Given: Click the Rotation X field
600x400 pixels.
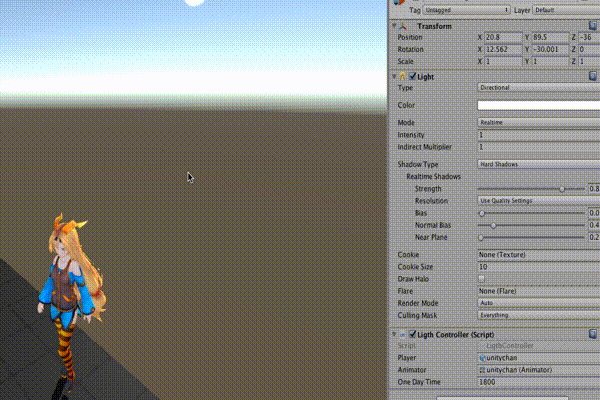Looking at the screenshot, I should [x=503, y=49].
